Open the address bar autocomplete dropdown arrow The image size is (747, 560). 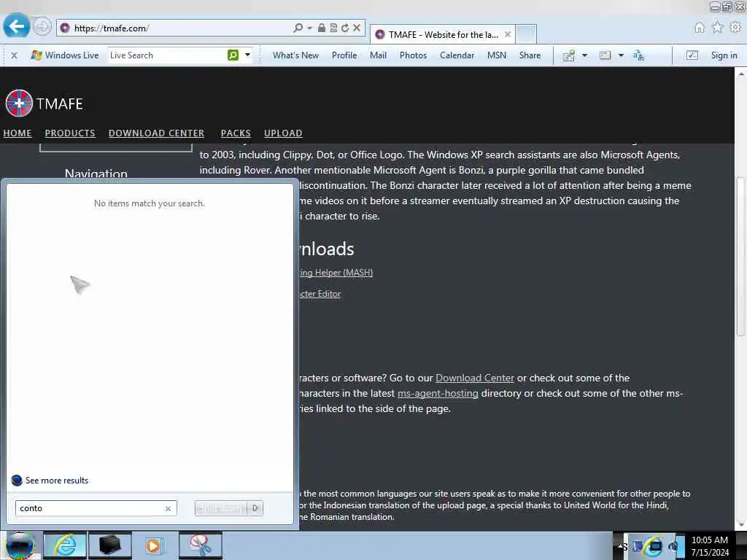pos(309,28)
